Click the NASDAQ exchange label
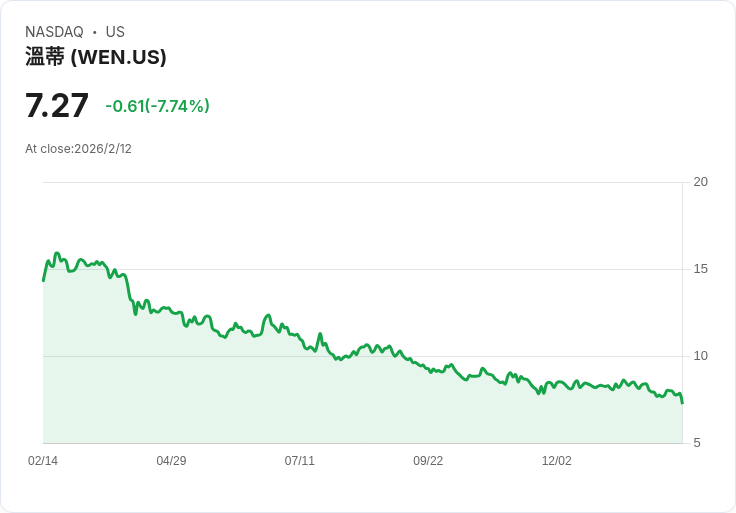Image resolution: width=736 pixels, height=513 pixels. 54,32
